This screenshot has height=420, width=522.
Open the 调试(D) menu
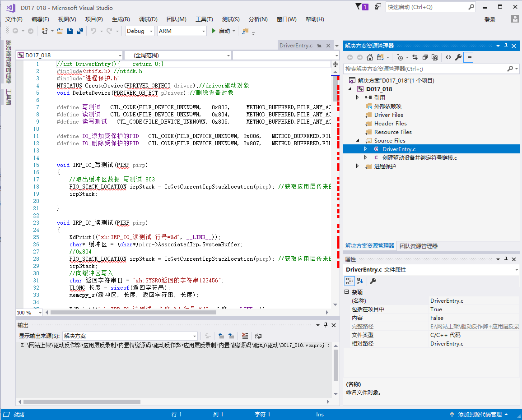click(x=148, y=19)
